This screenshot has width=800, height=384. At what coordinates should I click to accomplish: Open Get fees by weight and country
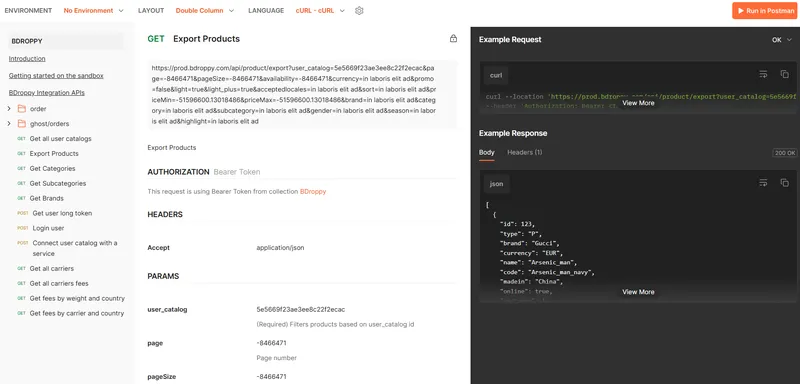coord(77,298)
